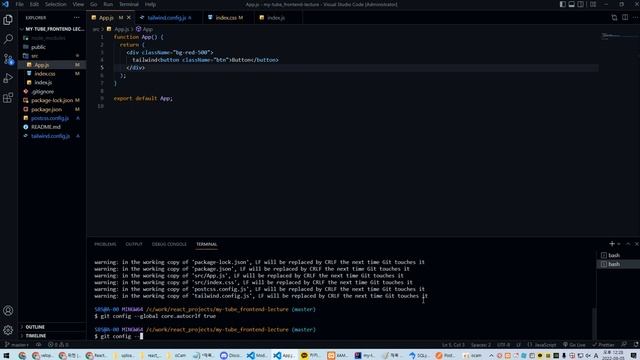Open the .gitignore file
640x360 pixels.
(42, 92)
